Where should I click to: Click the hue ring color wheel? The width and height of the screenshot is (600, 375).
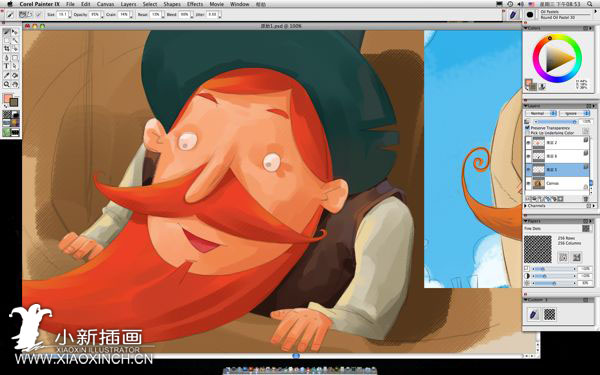point(558,58)
